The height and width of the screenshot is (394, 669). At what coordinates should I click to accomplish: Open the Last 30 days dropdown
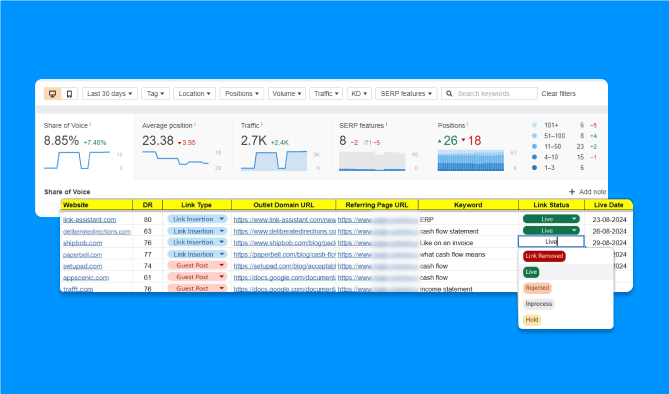coord(110,93)
